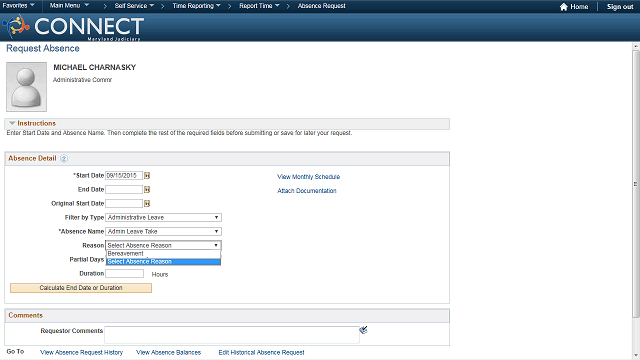This screenshot has height=360, width=640.
Task: Open the Absence Name dropdown
Action: coord(163,231)
